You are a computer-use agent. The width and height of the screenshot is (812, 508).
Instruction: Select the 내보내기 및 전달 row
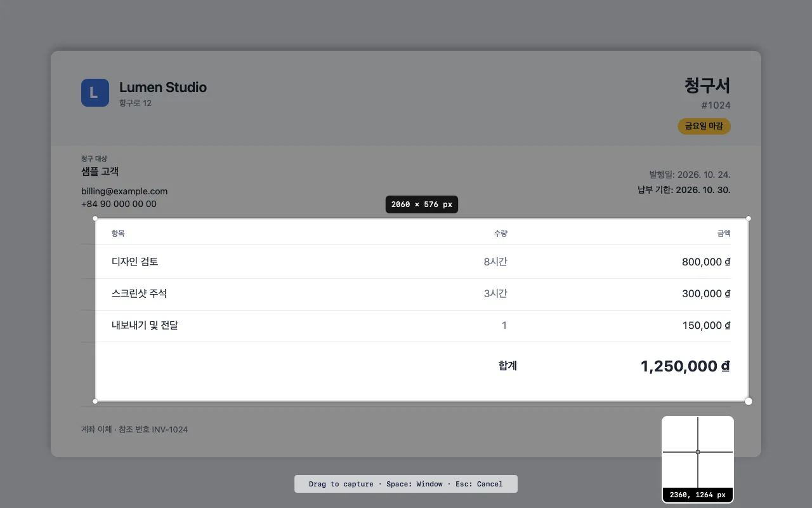pyautogui.click(x=421, y=326)
